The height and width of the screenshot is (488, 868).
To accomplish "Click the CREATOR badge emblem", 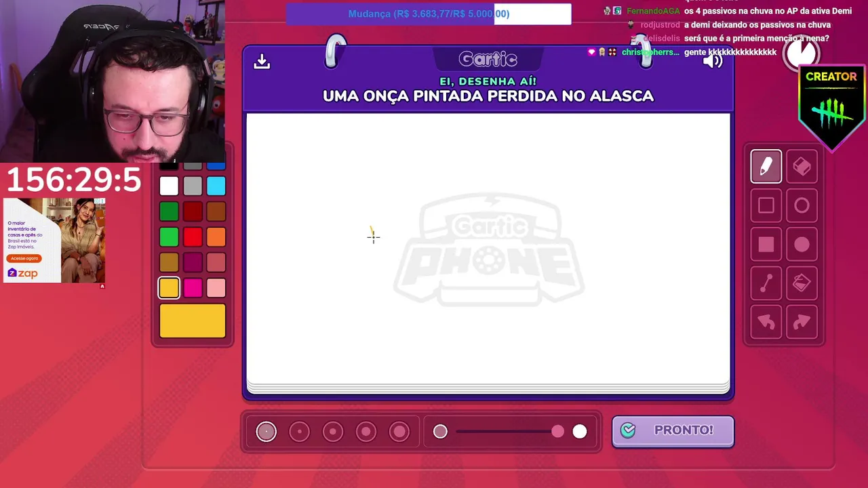I will click(831, 107).
